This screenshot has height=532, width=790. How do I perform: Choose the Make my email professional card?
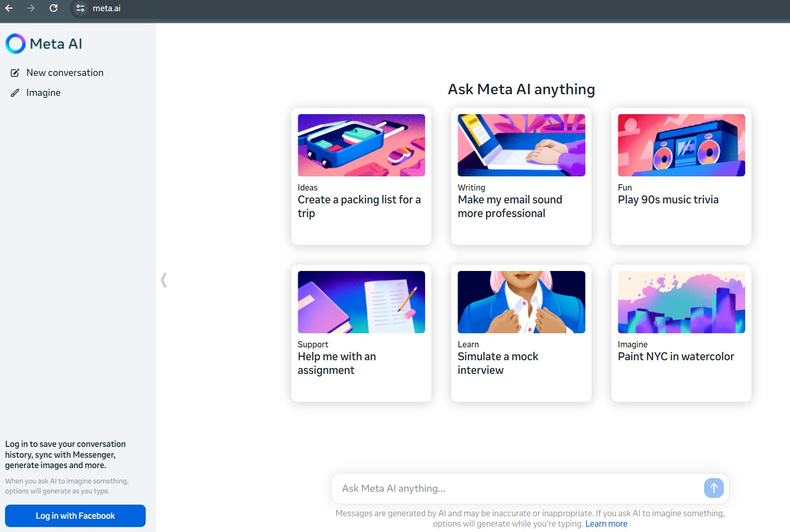521,176
